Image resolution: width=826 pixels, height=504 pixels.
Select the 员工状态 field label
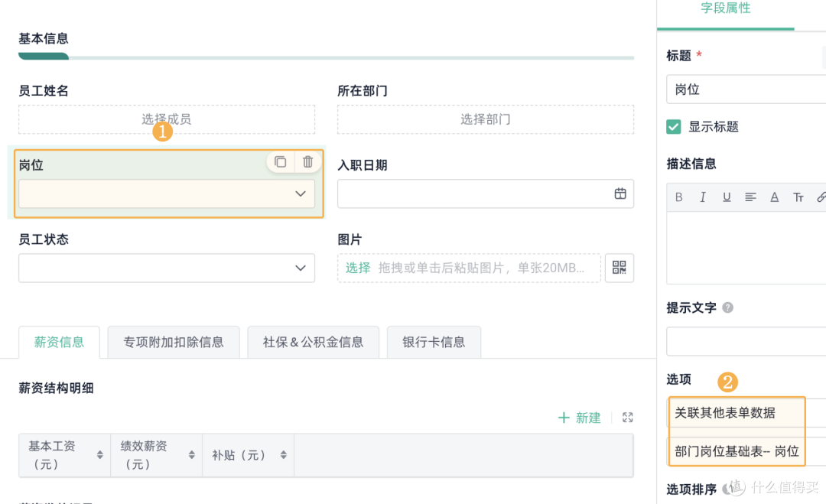(43, 239)
